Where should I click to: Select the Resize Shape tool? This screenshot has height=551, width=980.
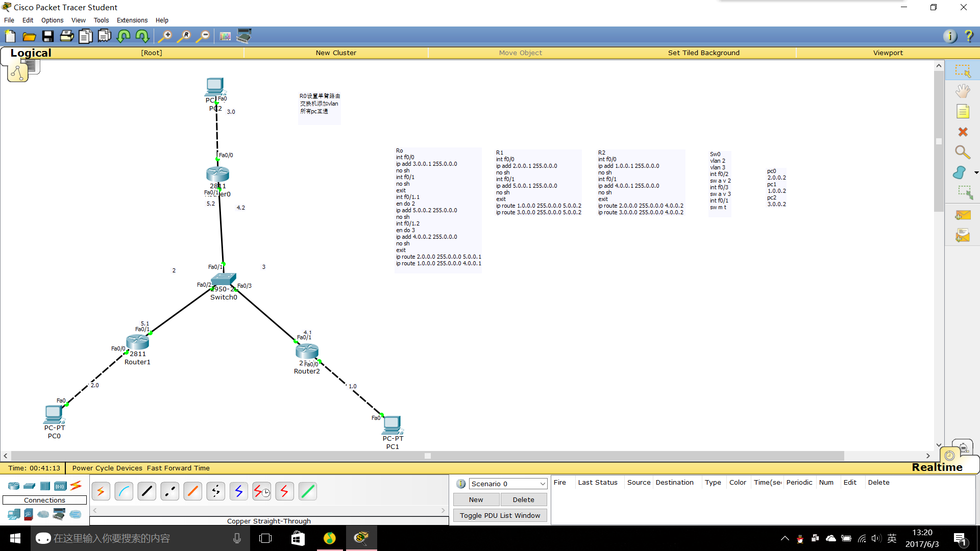click(965, 192)
